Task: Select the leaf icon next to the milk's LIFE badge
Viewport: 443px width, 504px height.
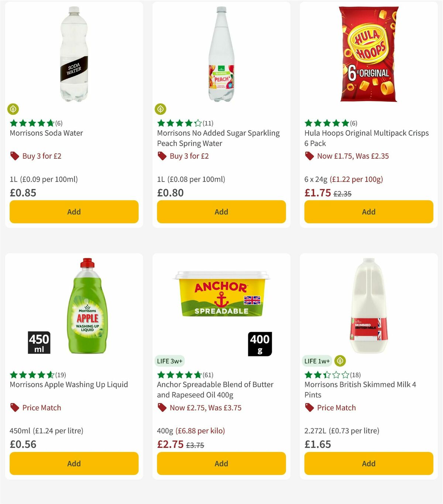Action: click(x=341, y=361)
